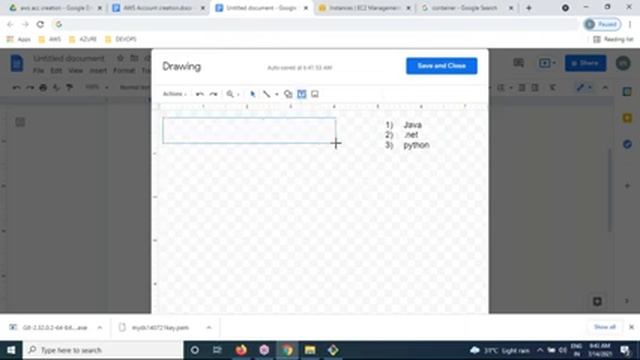Open Google Docs home icon
Image resolution: width=640 pixels, height=360 pixels.
coord(17,63)
